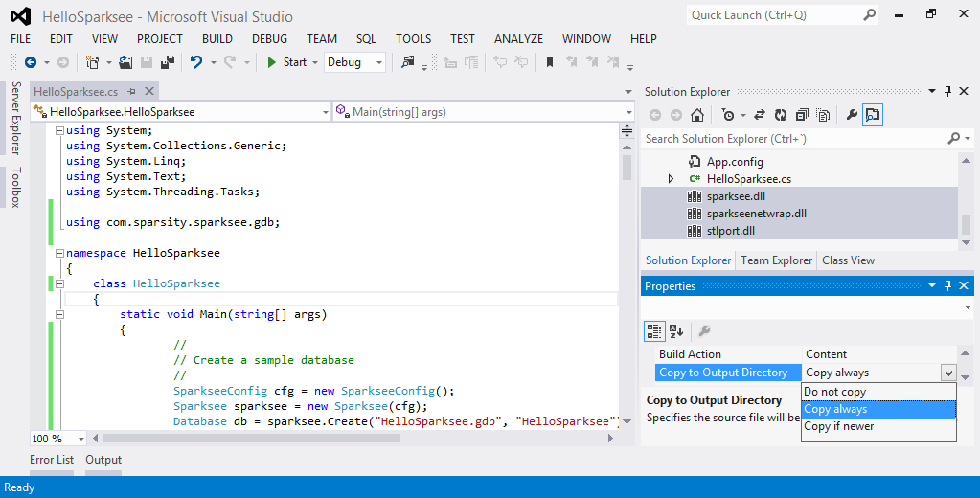Click the Save All toolbar icon
Screen dimensions: 980x498
coord(168,62)
